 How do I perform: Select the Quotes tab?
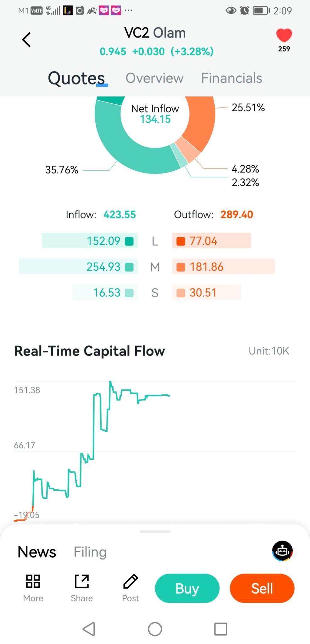[76, 78]
